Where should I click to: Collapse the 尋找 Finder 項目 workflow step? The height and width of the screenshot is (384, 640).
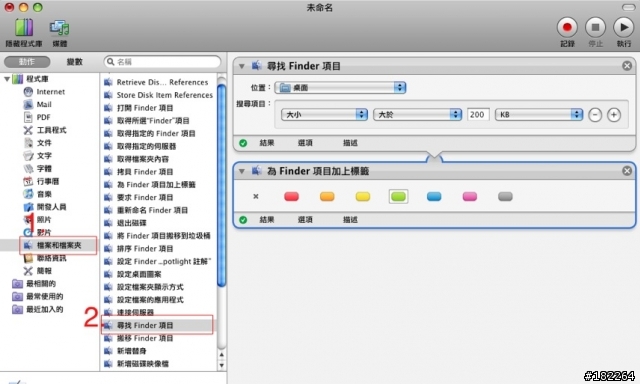[242, 66]
